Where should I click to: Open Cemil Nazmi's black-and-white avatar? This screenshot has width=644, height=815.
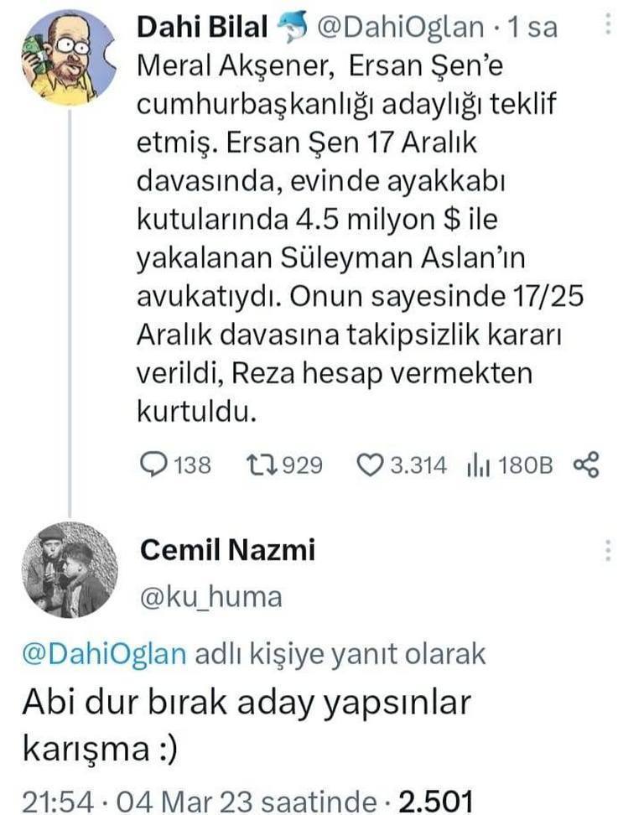tap(69, 569)
